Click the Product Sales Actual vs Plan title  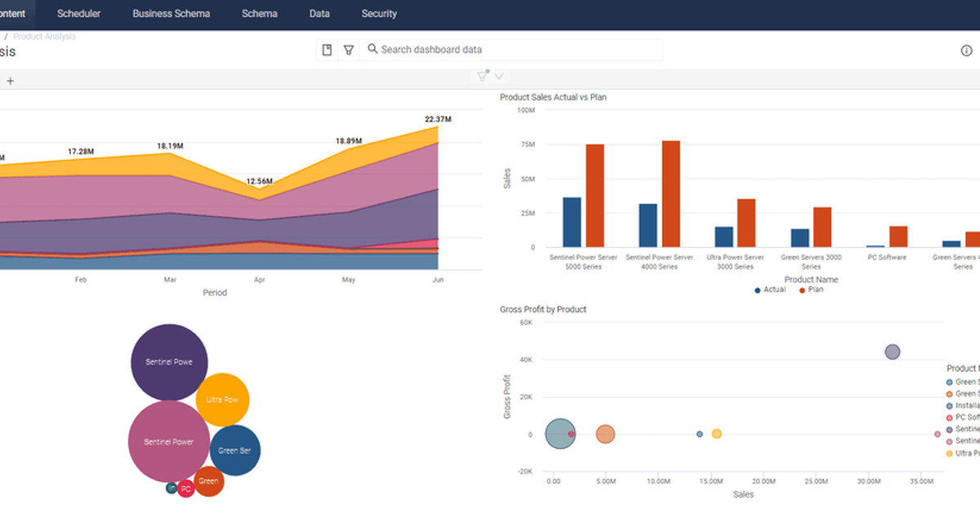pos(553,97)
